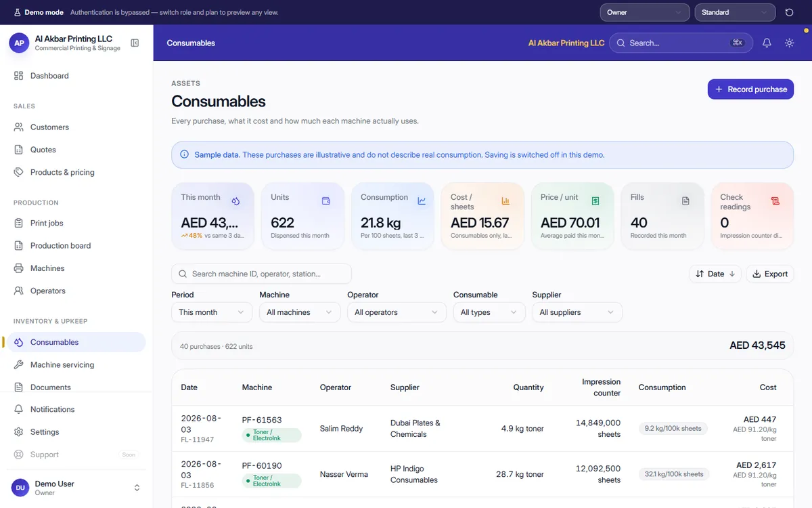This screenshot has height=508, width=812.
Task: Expand the Demo User account menu
Action: click(76, 488)
